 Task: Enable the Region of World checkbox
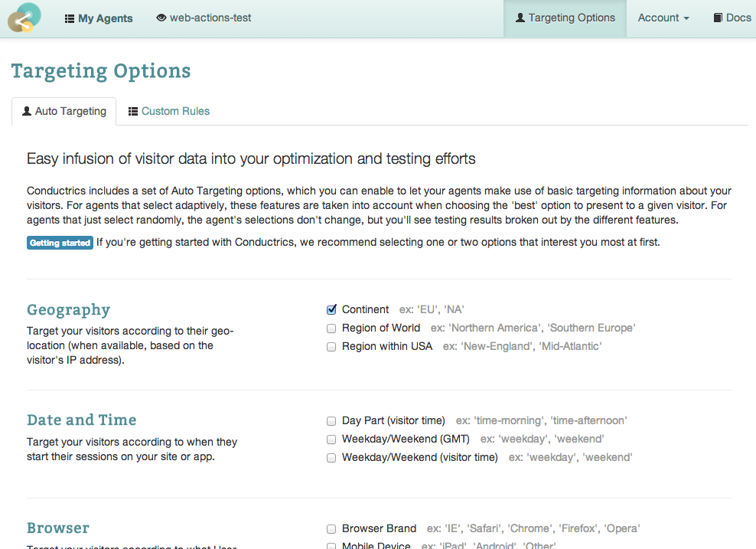coord(331,328)
